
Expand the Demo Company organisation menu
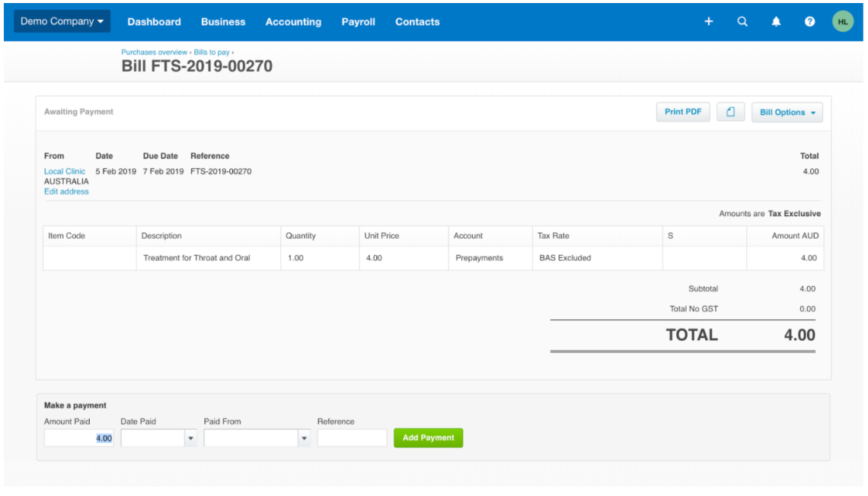(x=62, y=21)
